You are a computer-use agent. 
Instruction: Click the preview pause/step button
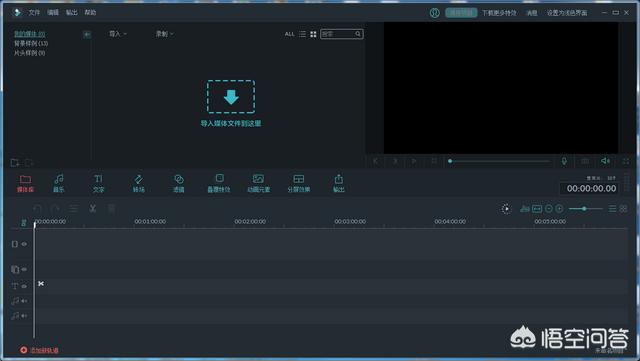point(395,161)
